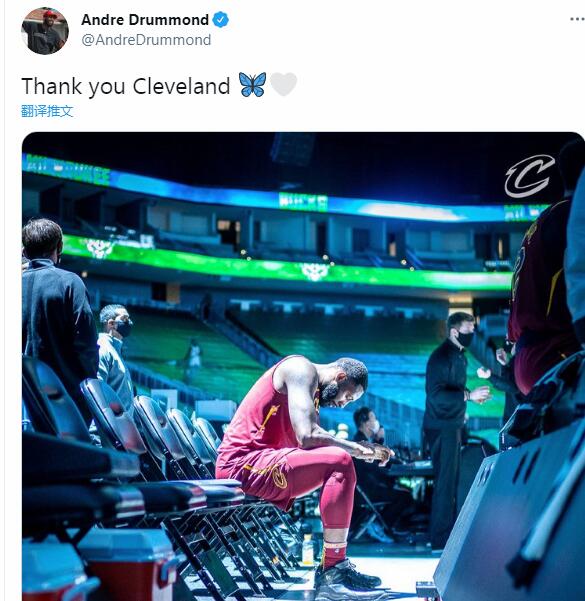Click the blue verified badge
This screenshot has width=585, height=601.
tap(220, 20)
